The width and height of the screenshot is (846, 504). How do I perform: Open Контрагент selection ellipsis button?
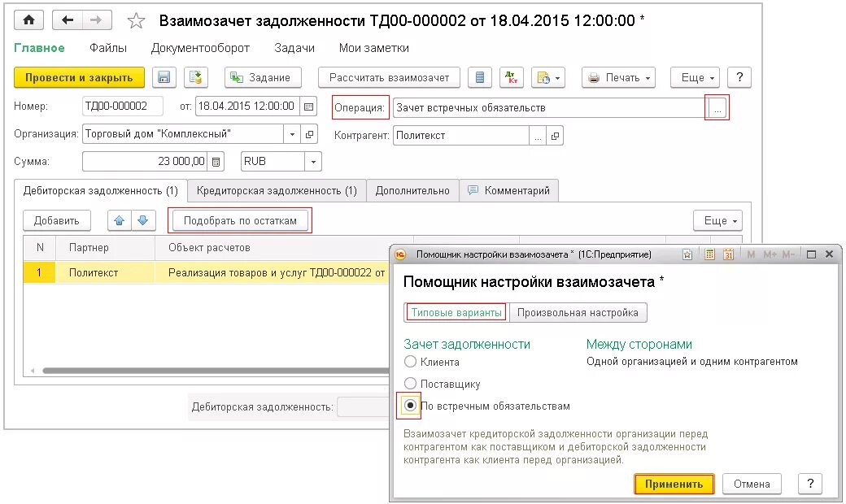(538, 136)
